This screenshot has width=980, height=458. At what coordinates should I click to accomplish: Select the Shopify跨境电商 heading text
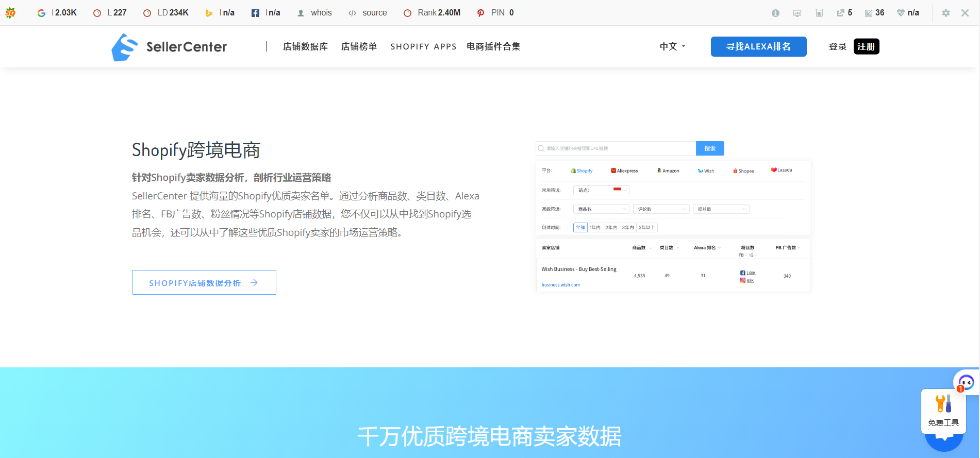click(x=196, y=150)
